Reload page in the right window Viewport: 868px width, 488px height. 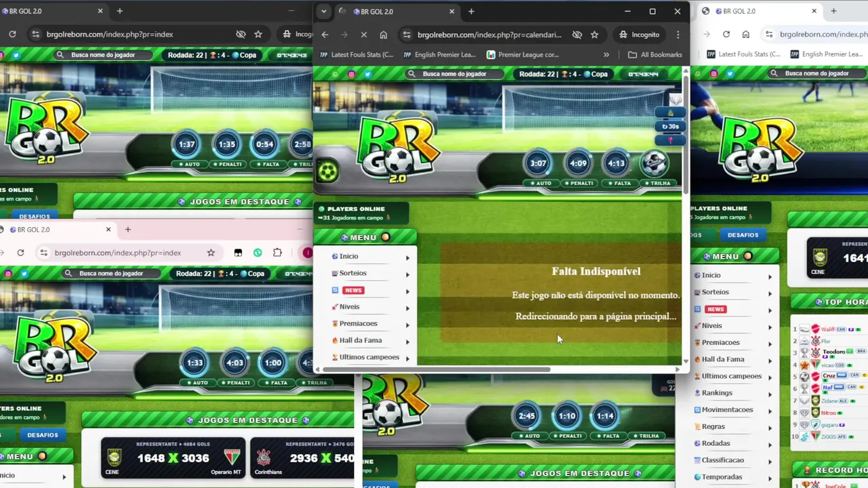click(x=726, y=34)
